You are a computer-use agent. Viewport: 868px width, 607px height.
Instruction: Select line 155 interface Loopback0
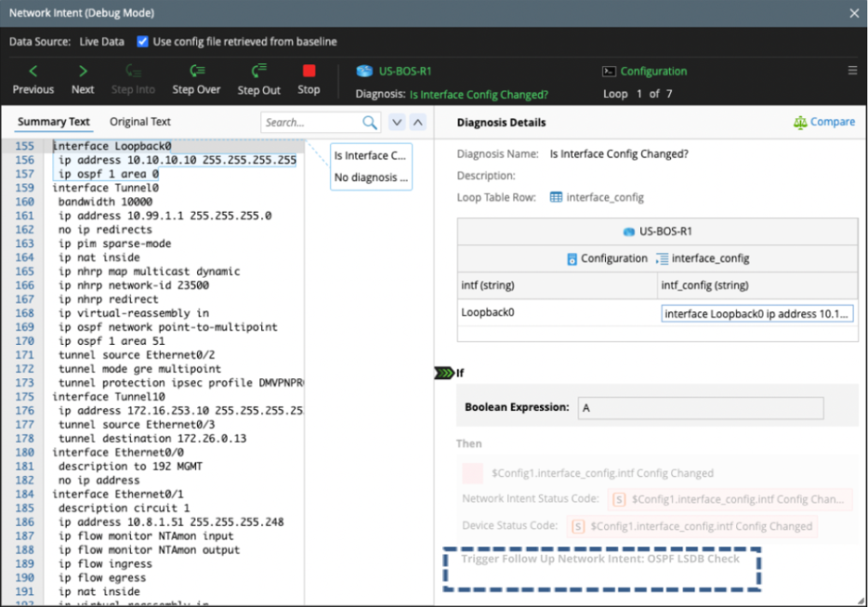[112, 146]
